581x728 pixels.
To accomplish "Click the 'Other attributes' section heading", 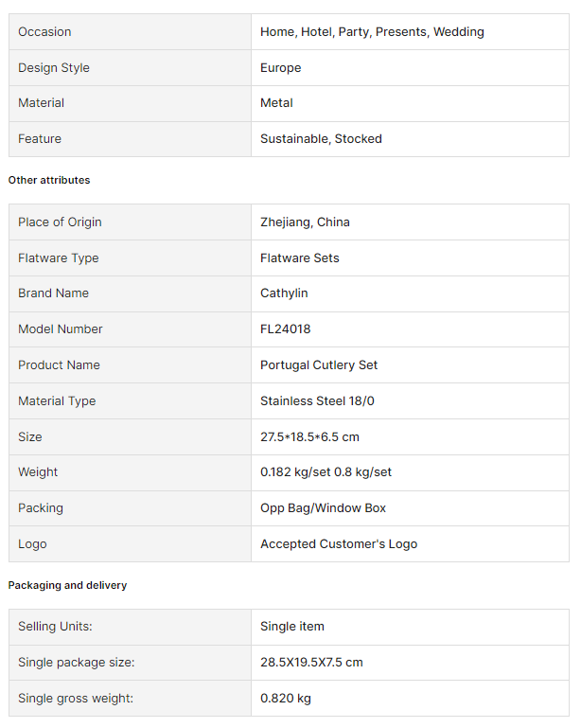I will click(x=49, y=180).
